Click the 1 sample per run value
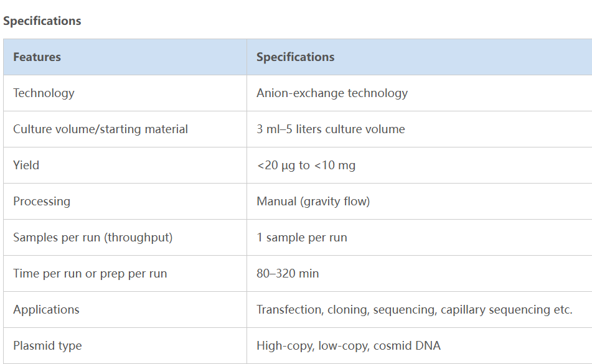Image resolution: width=592 pixels, height=364 pixels. (302, 238)
